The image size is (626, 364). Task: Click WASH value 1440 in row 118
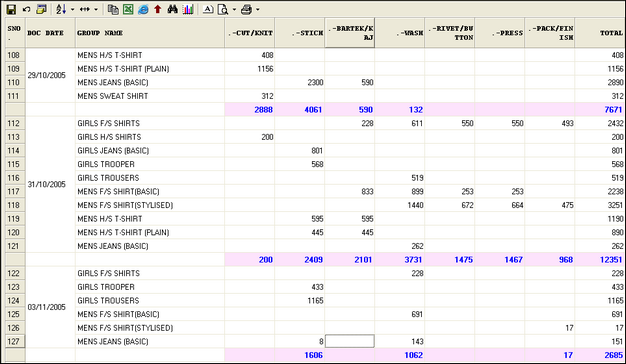pos(415,205)
